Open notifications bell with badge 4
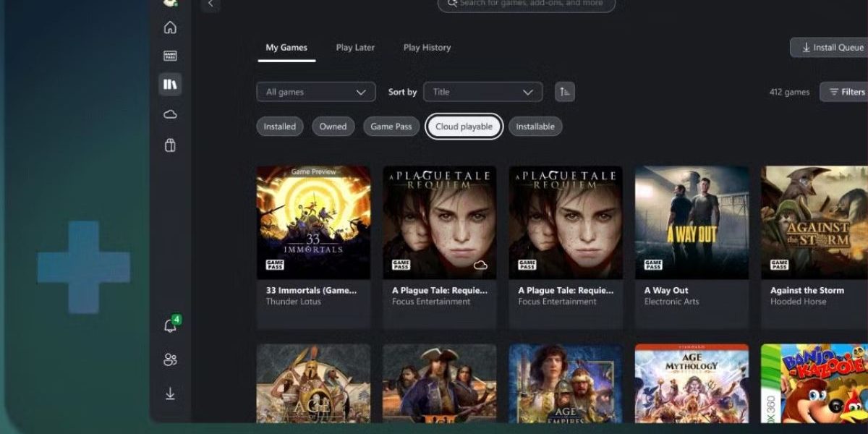 [x=171, y=325]
